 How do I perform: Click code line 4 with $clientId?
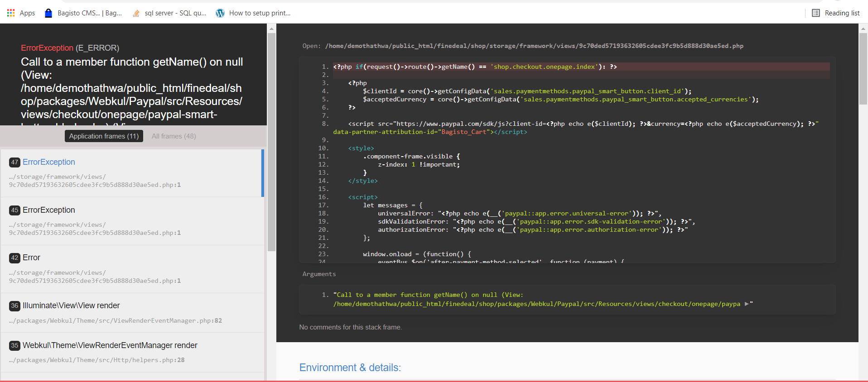527,91
